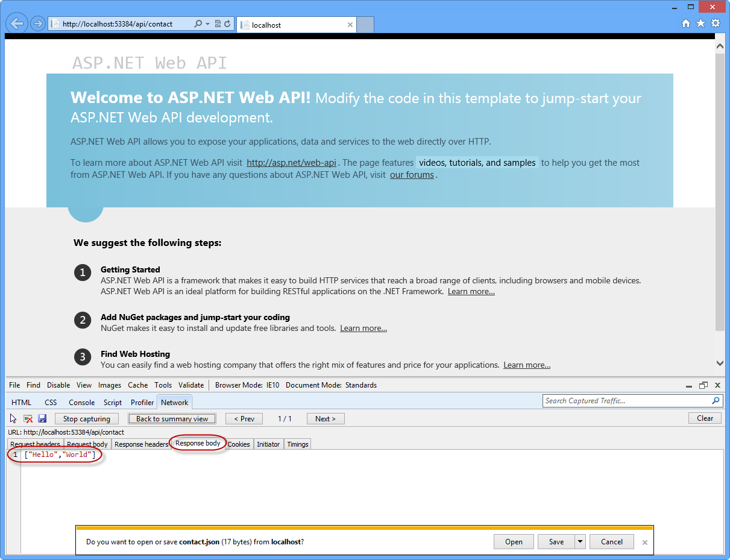
Task: Click the back navigation arrow
Action: coord(16,23)
